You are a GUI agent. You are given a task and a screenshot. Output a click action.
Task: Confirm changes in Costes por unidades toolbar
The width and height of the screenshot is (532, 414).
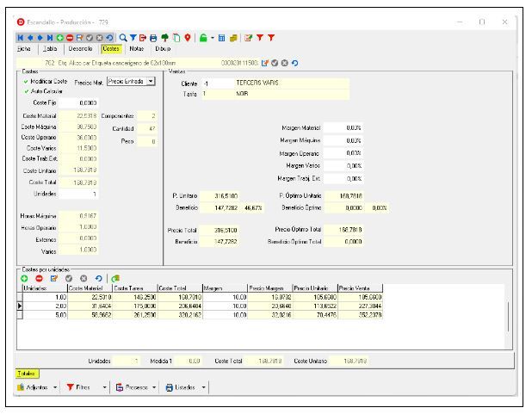point(69,279)
